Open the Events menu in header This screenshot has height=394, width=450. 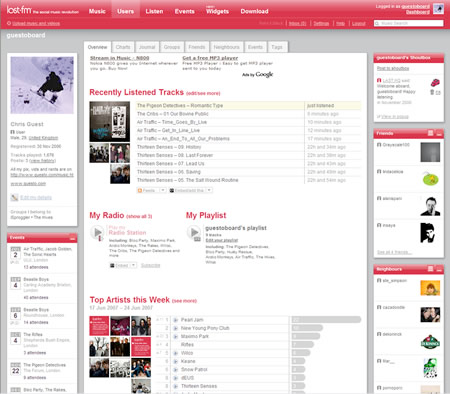point(185,11)
